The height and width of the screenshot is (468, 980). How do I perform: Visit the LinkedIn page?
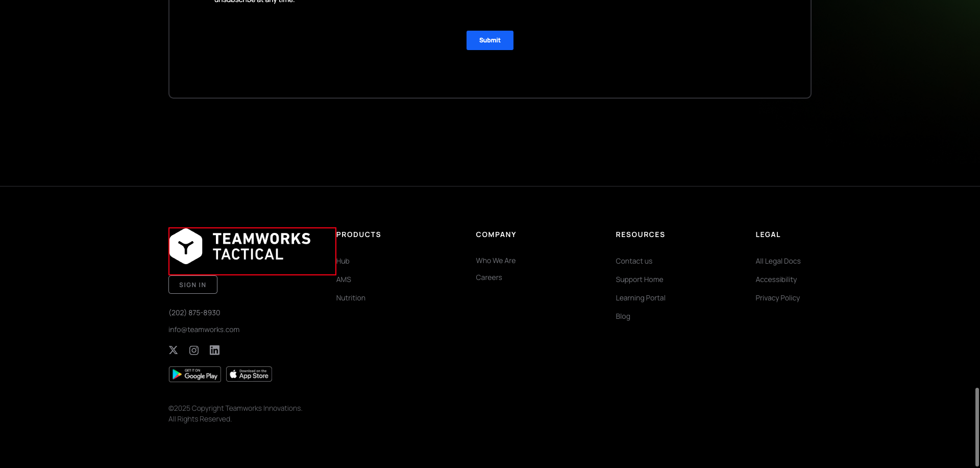click(214, 350)
